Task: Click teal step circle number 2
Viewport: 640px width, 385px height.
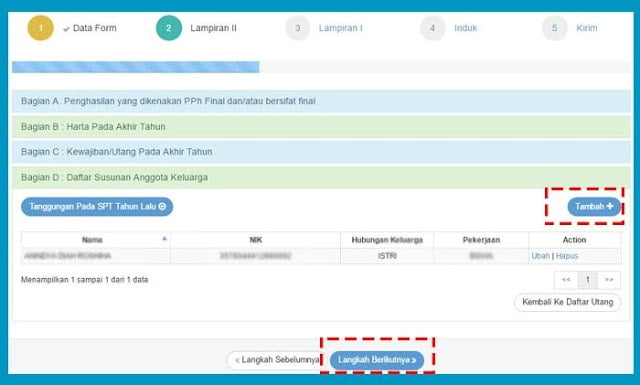Action: click(x=169, y=28)
